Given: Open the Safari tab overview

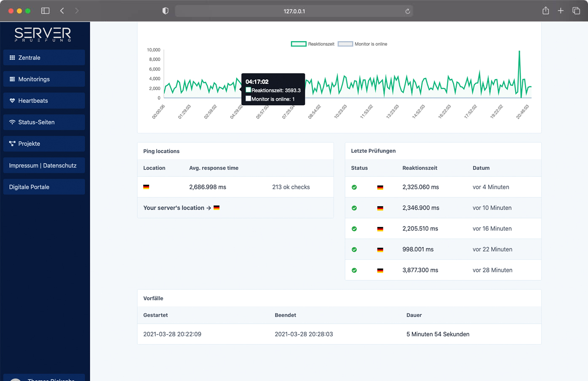Looking at the screenshot, I should pyautogui.click(x=576, y=11).
